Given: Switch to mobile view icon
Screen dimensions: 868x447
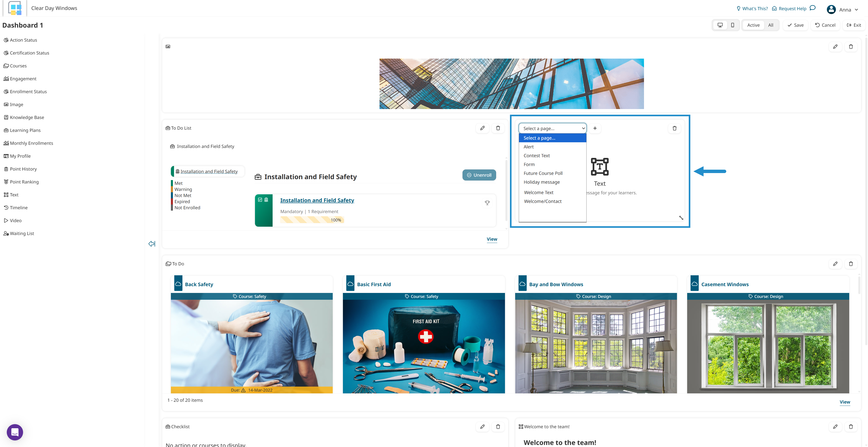Looking at the screenshot, I should coord(732,25).
